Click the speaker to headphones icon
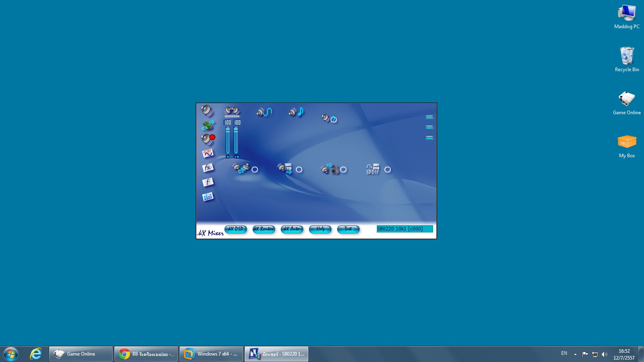 coord(330,169)
